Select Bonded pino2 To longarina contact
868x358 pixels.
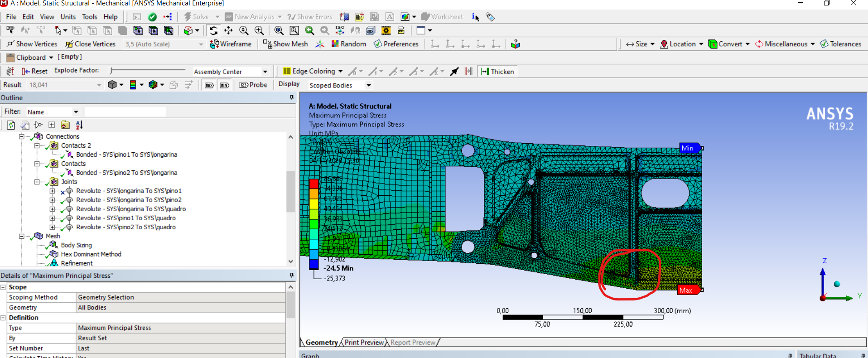tap(126, 173)
